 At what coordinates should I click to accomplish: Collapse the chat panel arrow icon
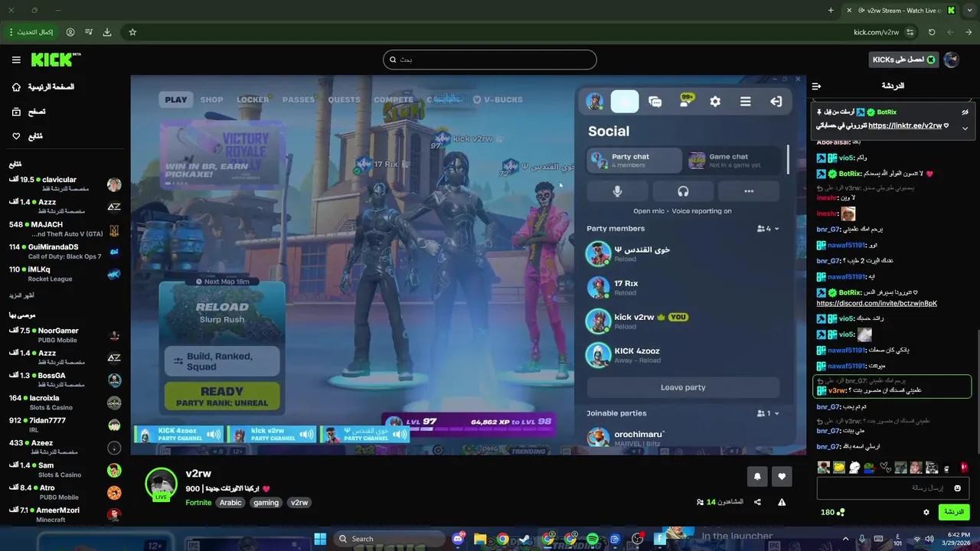(816, 86)
